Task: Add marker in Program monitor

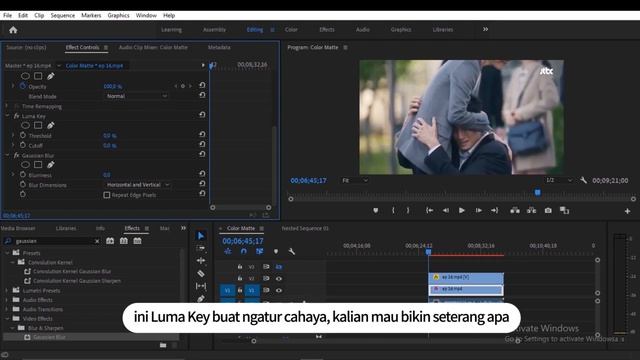Action: click(376, 210)
